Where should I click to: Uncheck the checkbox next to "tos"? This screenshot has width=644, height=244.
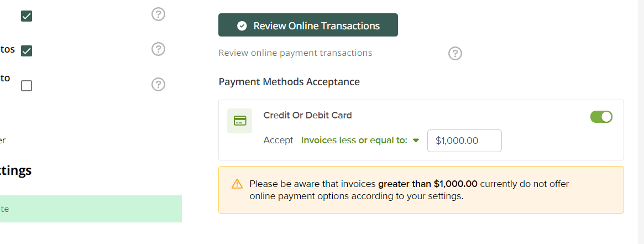[x=27, y=51]
